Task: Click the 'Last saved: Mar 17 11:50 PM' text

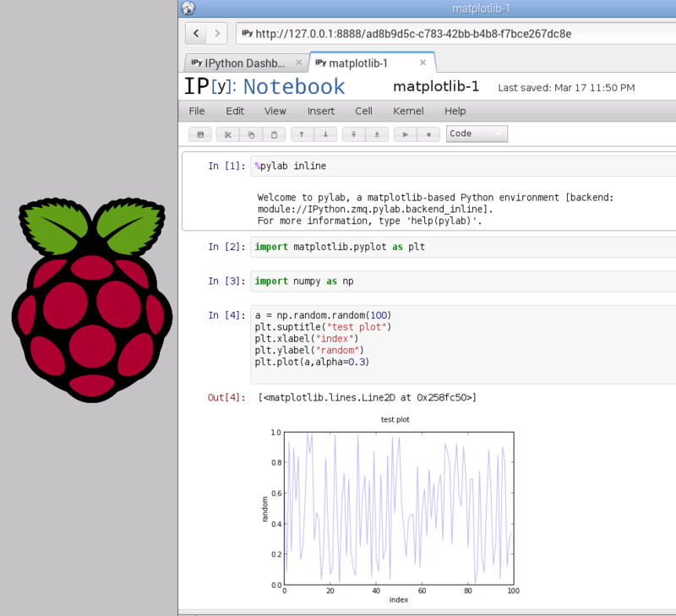Action: click(566, 88)
